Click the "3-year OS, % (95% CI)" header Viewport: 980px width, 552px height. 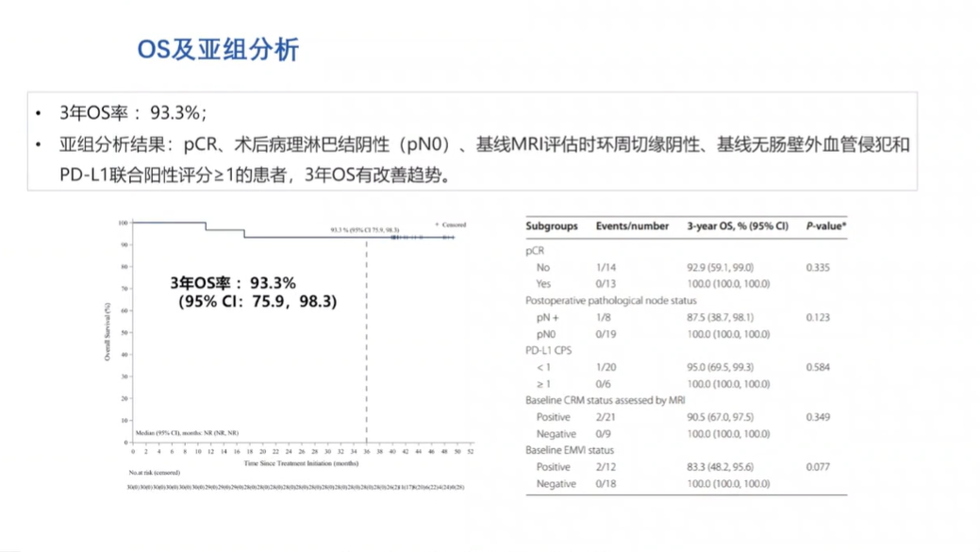pos(737,226)
